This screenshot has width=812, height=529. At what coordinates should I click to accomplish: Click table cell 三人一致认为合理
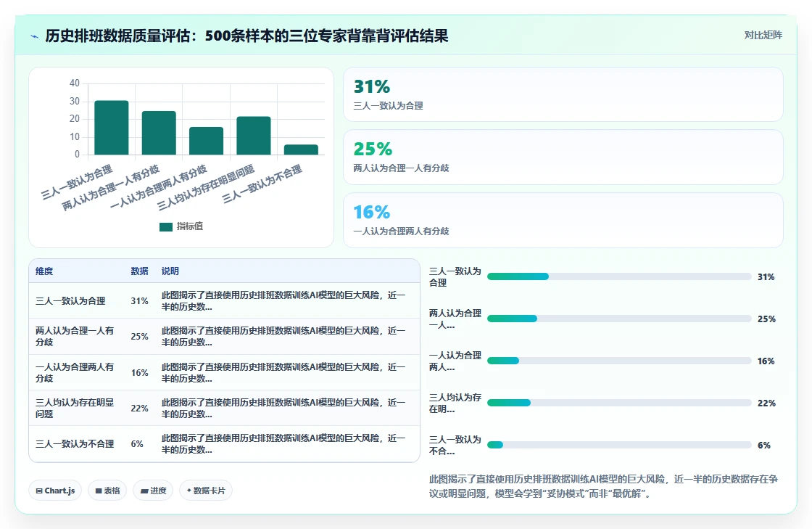[x=70, y=301]
